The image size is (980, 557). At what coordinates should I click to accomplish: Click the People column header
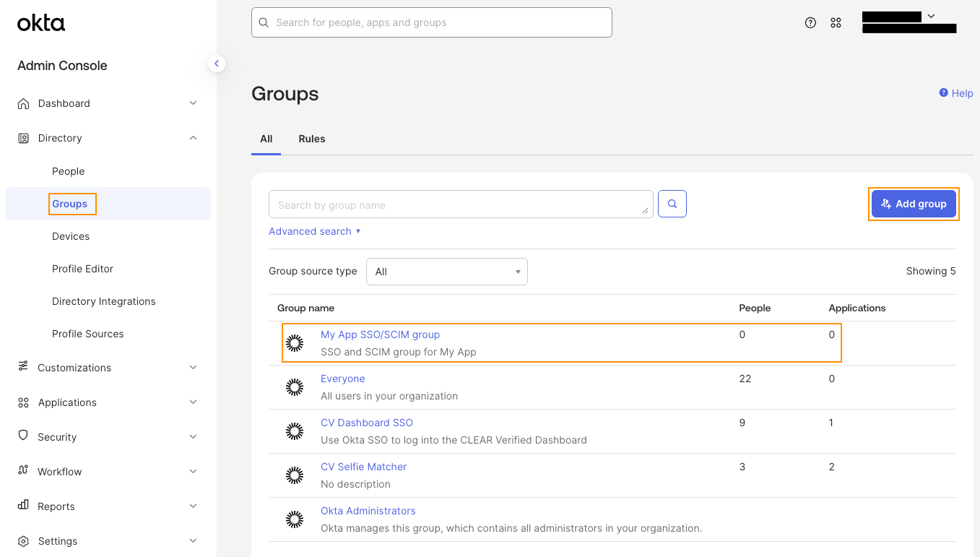coord(755,308)
